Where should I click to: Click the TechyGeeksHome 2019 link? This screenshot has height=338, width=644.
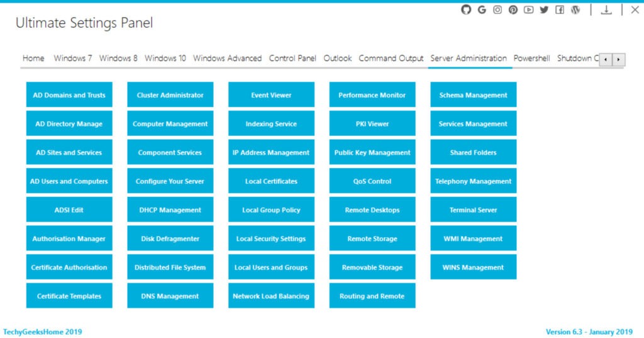43,332
